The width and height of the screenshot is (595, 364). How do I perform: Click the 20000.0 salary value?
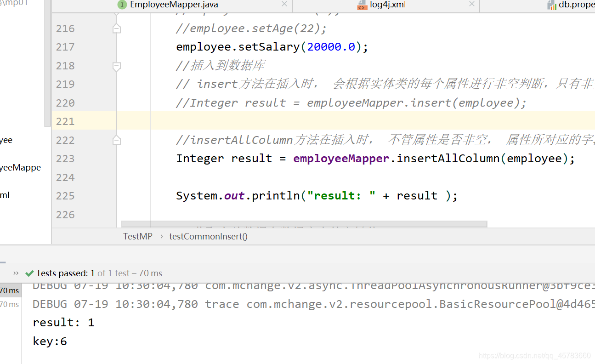[x=331, y=47]
